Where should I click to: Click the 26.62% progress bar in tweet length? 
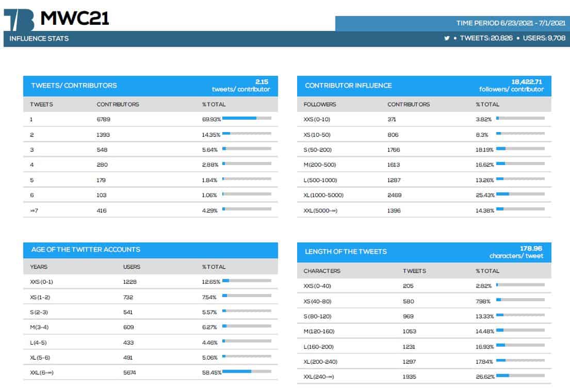coord(520,375)
